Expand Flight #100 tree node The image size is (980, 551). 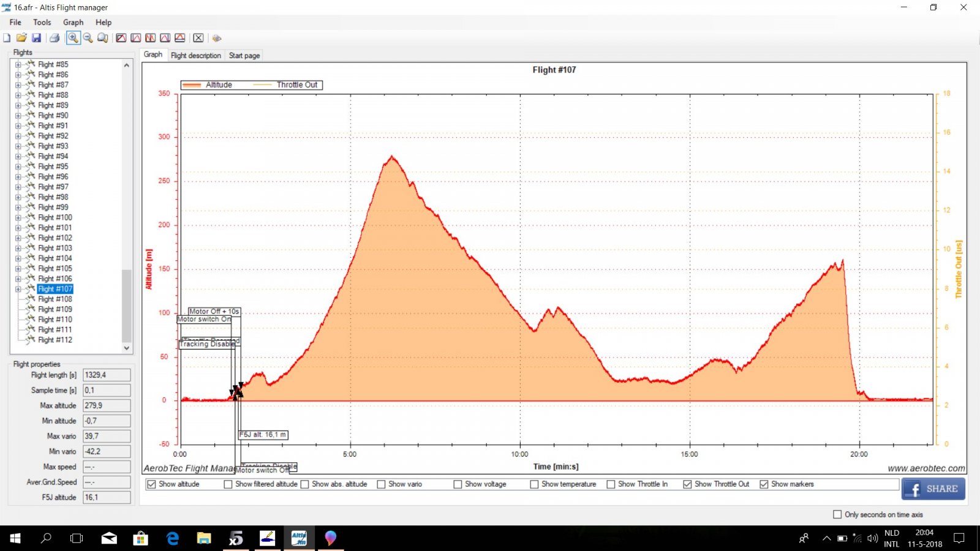[x=18, y=217]
